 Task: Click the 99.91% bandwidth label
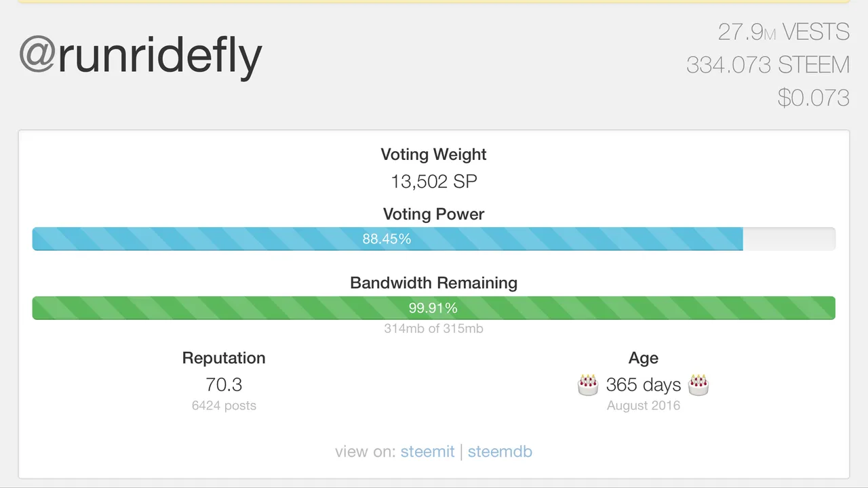pyautogui.click(x=433, y=308)
